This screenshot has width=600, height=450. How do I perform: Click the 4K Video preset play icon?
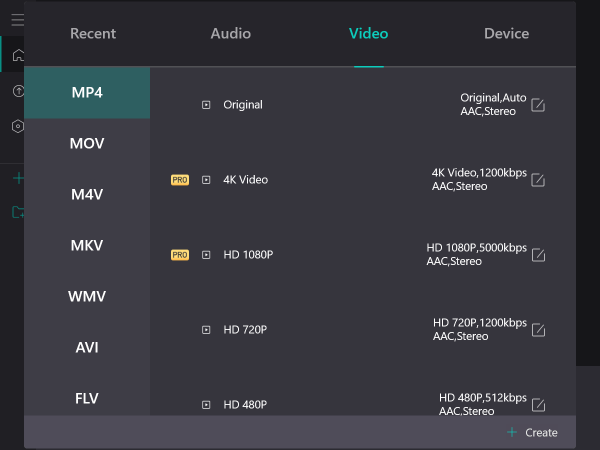pos(206,180)
